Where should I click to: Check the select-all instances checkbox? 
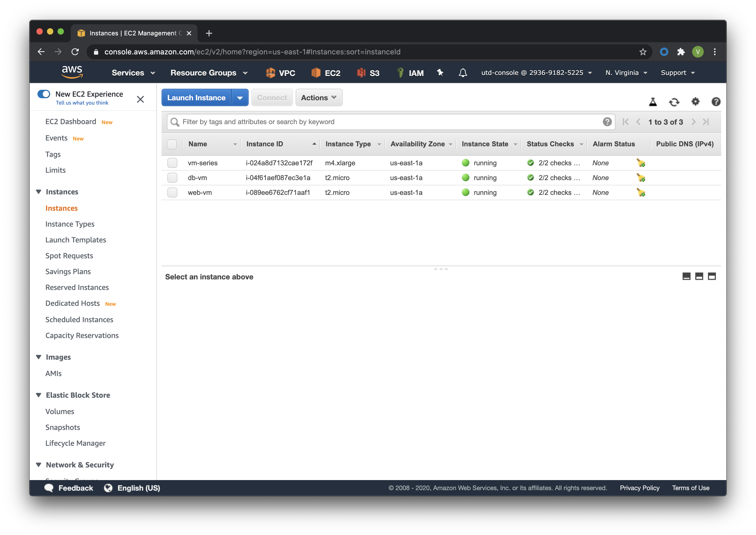point(172,144)
